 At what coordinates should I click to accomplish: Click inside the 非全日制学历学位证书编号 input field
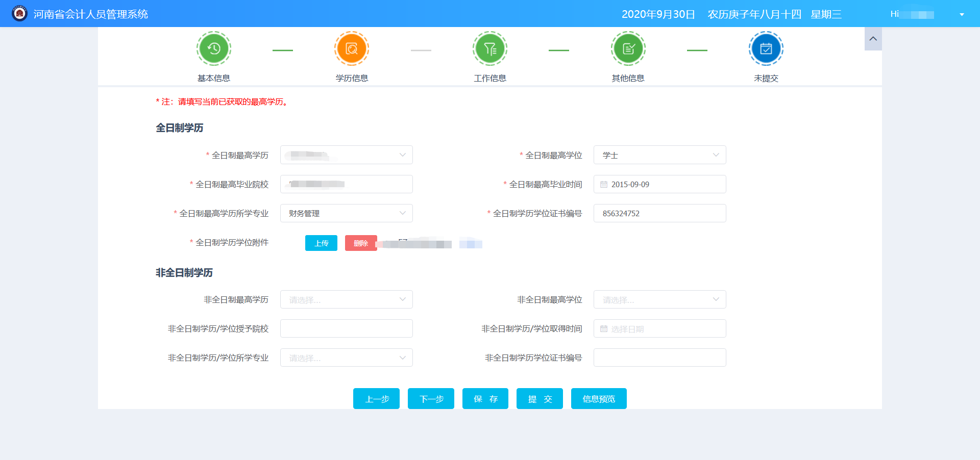[x=659, y=357]
